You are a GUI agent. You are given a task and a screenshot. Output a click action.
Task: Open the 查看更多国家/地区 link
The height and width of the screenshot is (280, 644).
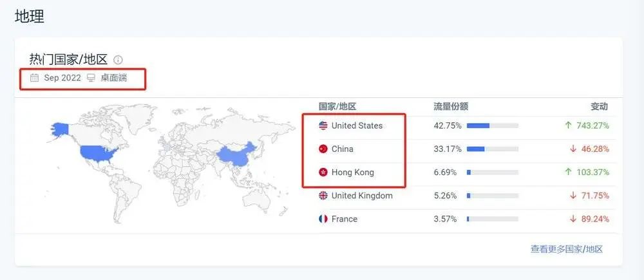(x=567, y=248)
